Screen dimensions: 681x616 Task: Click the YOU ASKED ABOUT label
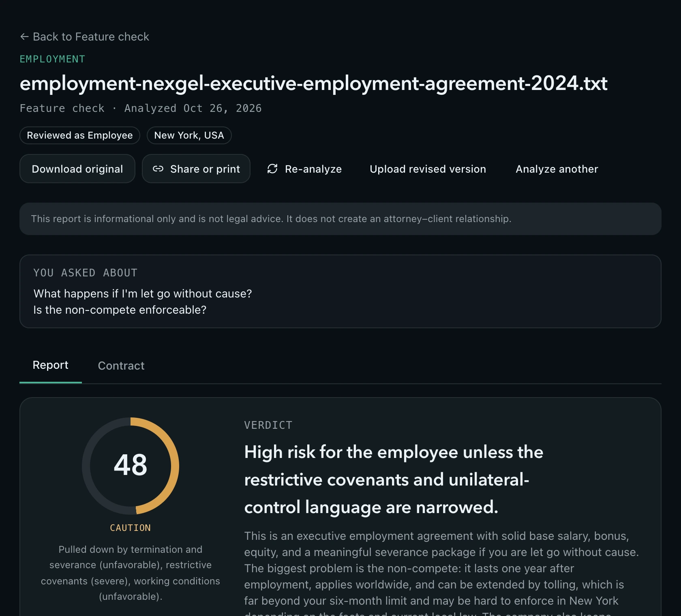pos(86,273)
